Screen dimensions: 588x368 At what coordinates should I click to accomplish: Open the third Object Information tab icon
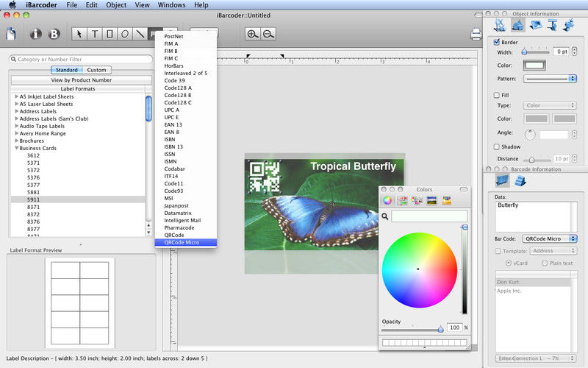pyautogui.click(x=536, y=25)
